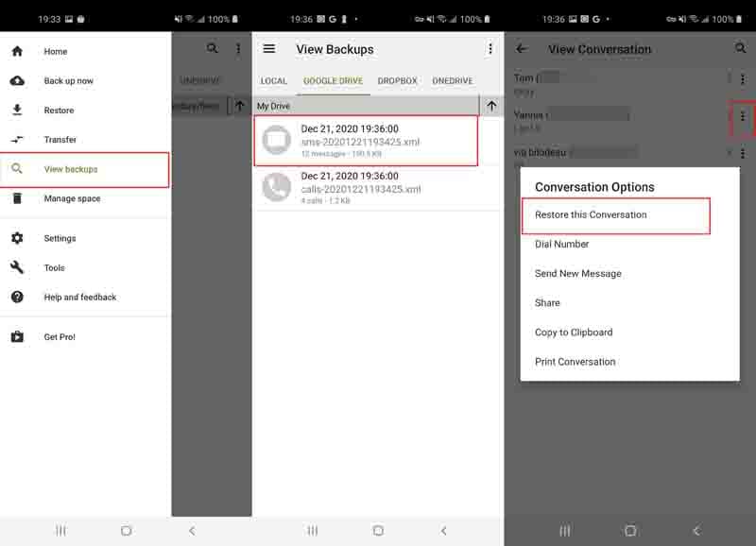Switch to the DROPBOX tab
Image resolution: width=756 pixels, height=546 pixels.
tap(398, 80)
